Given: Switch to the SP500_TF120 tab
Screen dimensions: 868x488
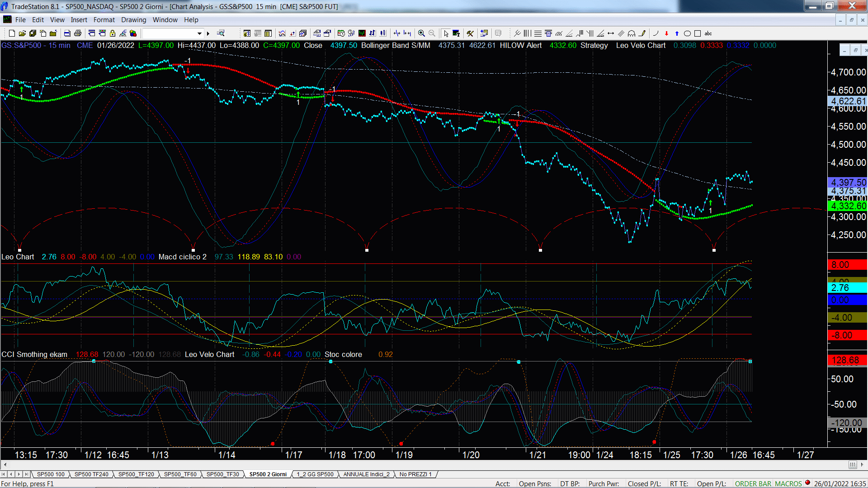Looking at the screenshot, I should click(136, 474).
